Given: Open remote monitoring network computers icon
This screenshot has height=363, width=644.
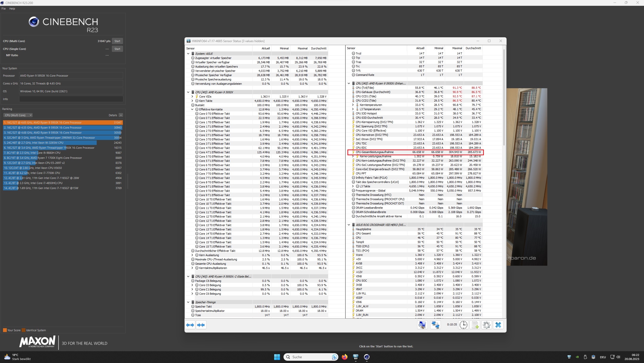Looking at the screenshot, I should tap(435, 325).
